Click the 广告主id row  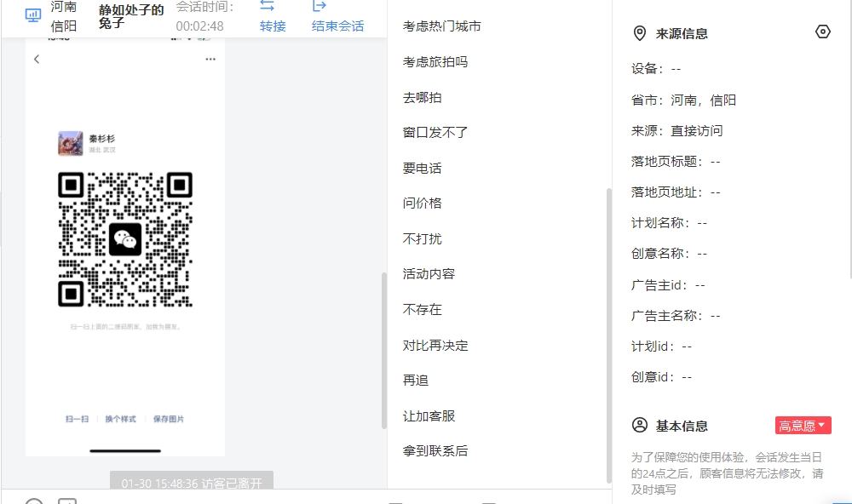[668, 285]
